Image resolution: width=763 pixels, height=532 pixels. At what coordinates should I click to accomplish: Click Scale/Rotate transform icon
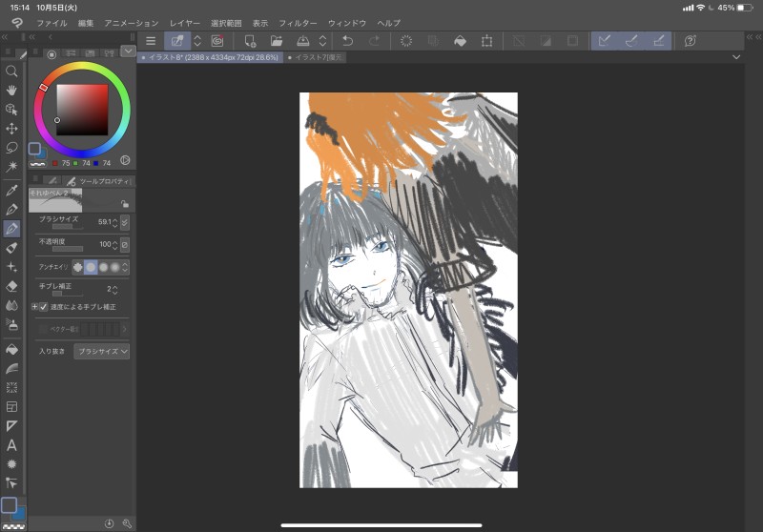(486, 41)
